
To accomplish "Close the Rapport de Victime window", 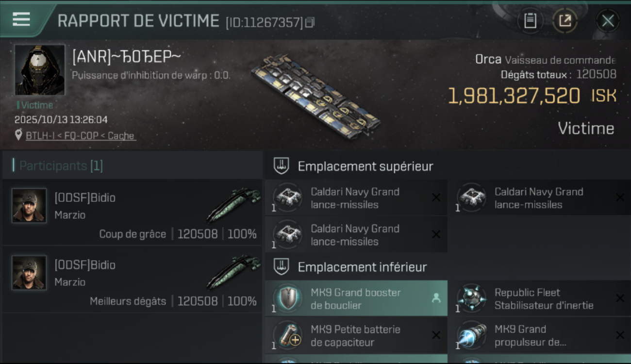I will (x=608, y=21).
